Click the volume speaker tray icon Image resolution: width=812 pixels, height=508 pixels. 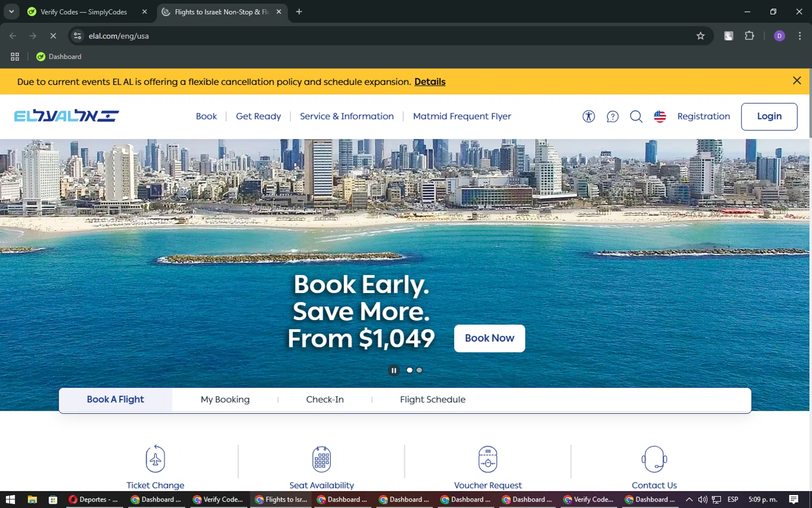pyautogui.click(x=703, y=499)
